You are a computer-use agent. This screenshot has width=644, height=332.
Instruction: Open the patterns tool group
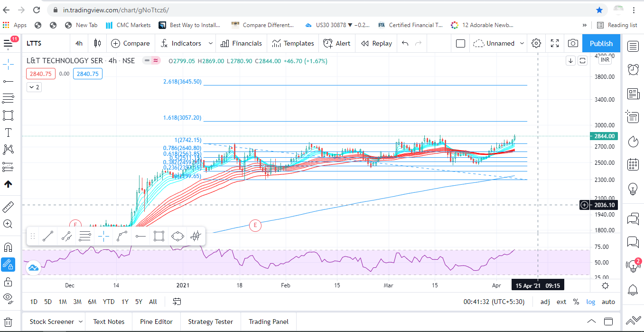pos(8,149)
